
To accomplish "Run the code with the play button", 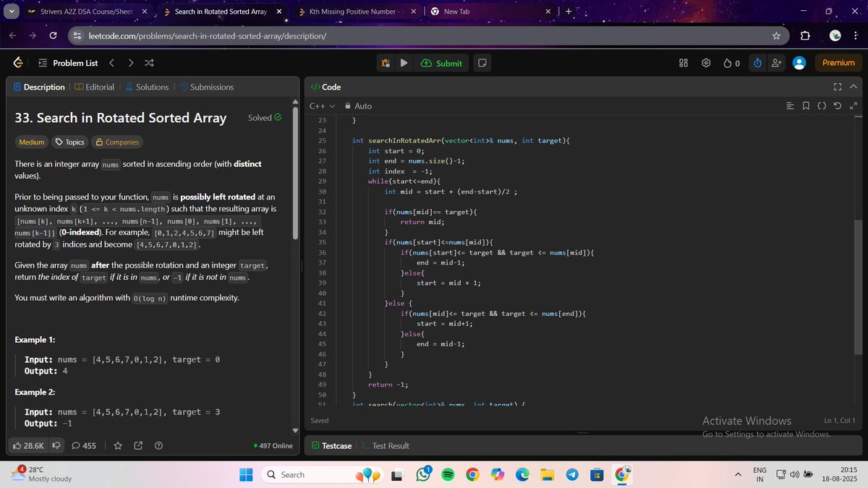I will [404, 63].
